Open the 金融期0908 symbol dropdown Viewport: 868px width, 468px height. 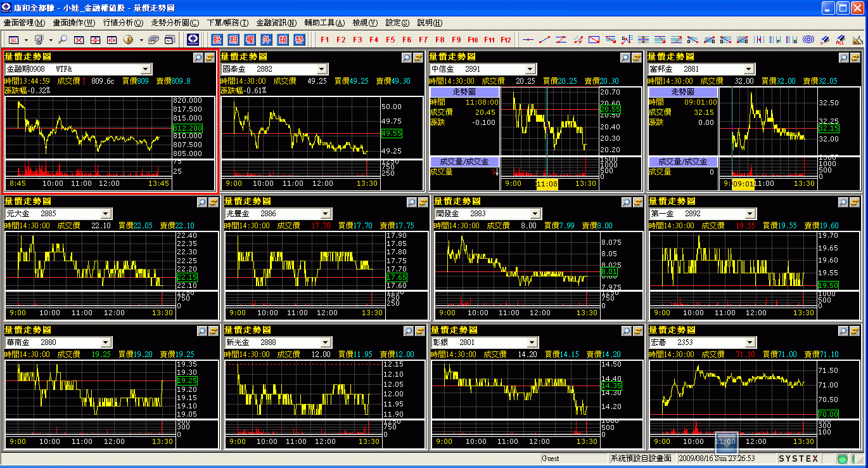[x=146, y=68]
